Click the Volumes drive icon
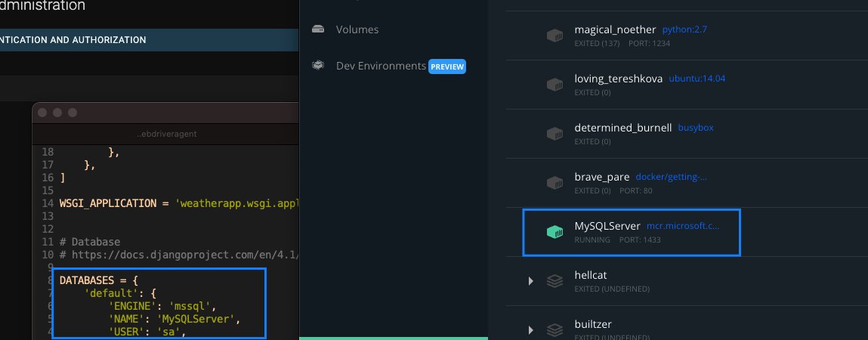Screen dimensions: 868x340 point(318,29)
